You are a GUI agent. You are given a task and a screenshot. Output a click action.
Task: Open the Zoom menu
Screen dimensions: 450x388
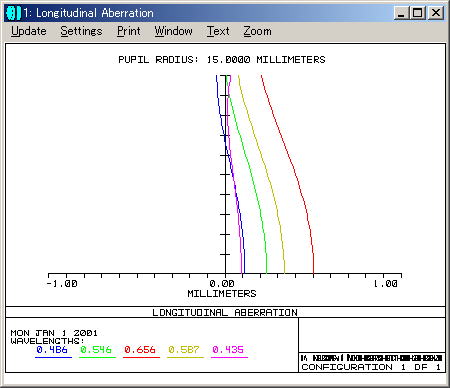257,31
